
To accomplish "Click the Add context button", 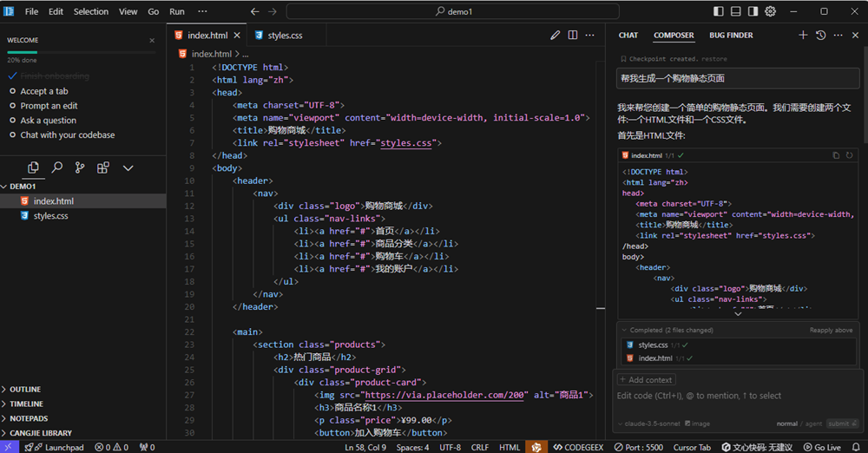I will point(646,379).
